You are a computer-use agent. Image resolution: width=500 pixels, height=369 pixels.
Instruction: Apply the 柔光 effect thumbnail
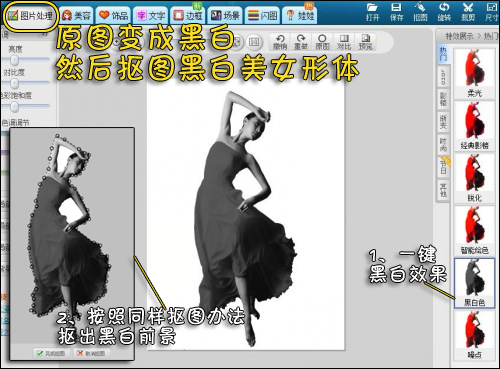coord(474,73)
